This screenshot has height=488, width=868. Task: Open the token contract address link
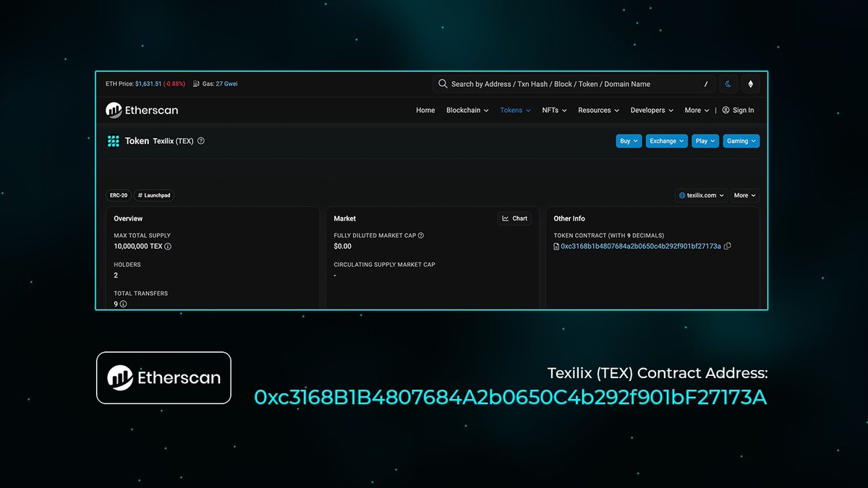point(641,247)
